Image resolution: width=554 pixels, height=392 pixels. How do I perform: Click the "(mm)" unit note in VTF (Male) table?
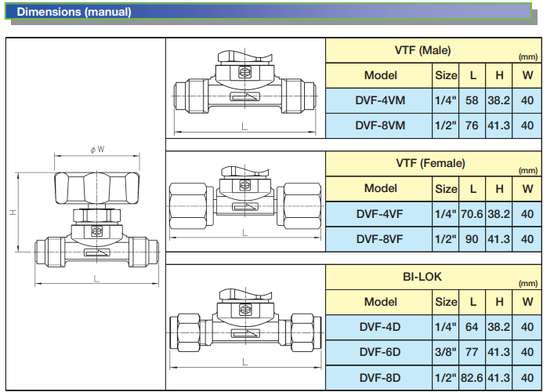[x=528, y=57]
